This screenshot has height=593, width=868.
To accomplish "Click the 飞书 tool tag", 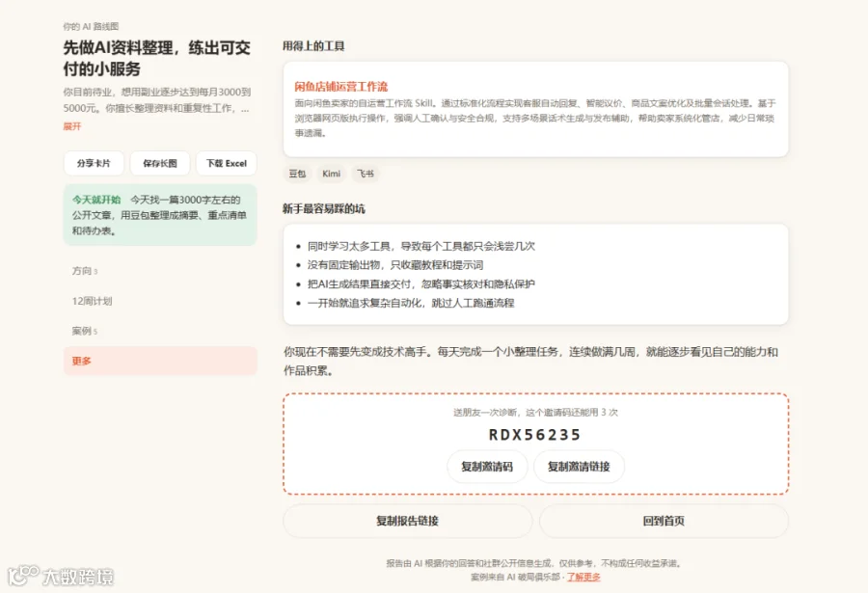I will (x=366, y=174).
